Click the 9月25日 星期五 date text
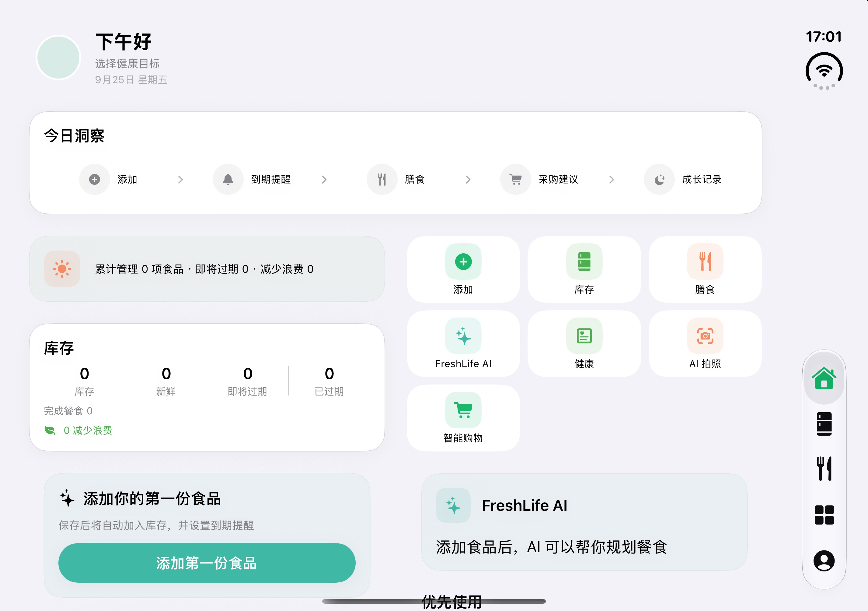The image size is (868, 611). [131, 80]
